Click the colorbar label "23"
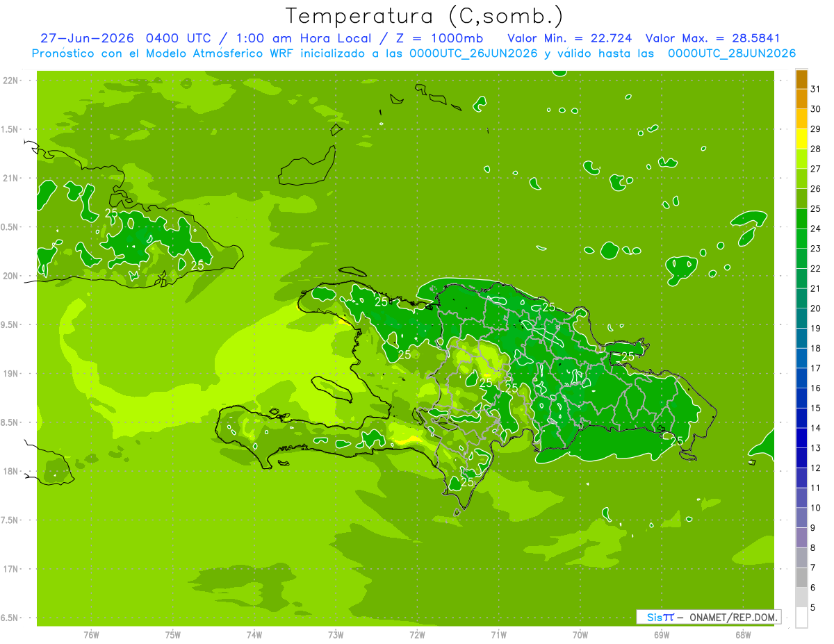The image size is (834, 644). [x=815, y=249]
